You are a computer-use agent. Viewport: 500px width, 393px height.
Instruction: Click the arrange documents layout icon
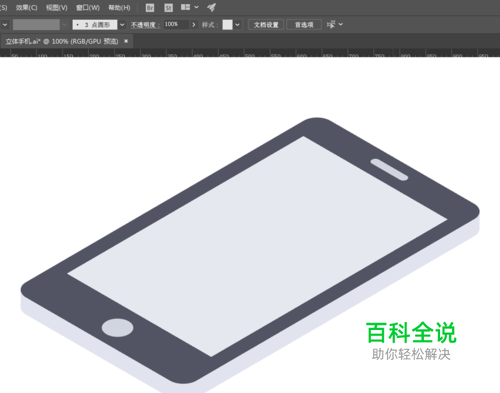[x=185, y=7]
